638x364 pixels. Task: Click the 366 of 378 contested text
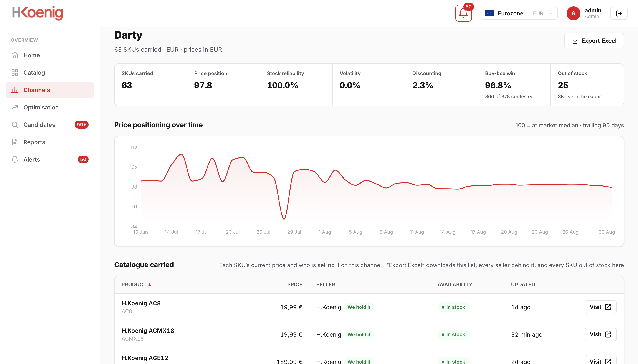pos(509,96)
